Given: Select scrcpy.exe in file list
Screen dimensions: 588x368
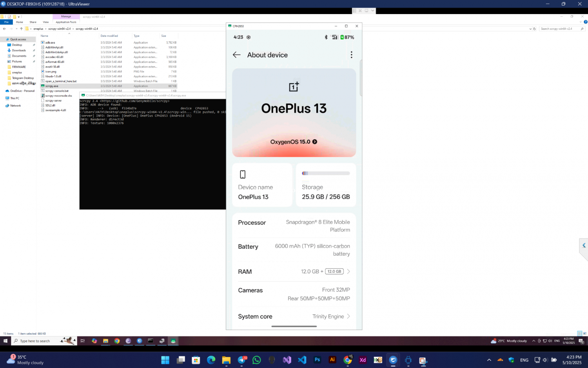Looking at the screenshot, I should (52, 86).
